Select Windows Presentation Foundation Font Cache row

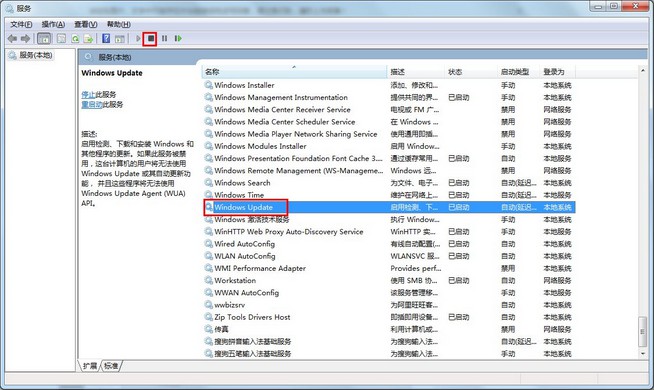click(389, 159)
